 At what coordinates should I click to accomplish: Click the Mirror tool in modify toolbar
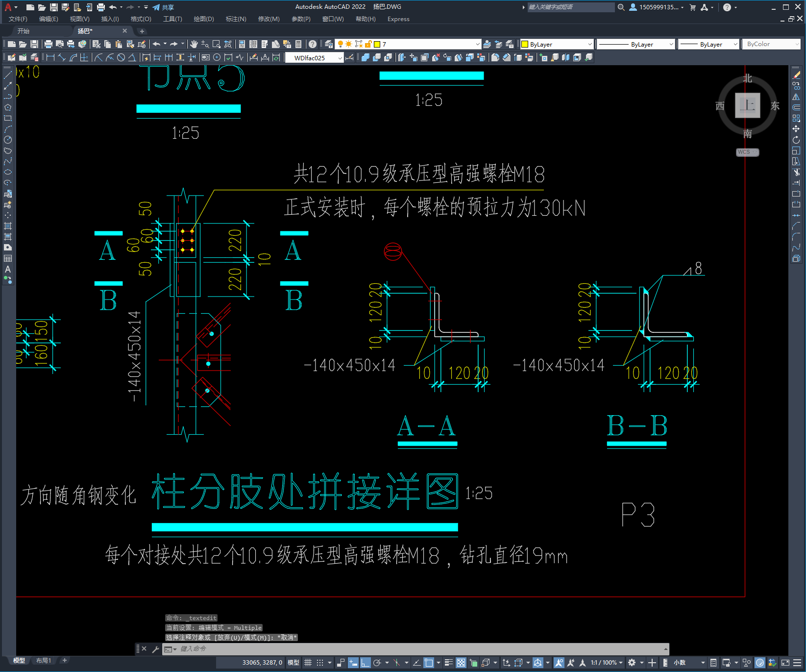coord(796,97)
